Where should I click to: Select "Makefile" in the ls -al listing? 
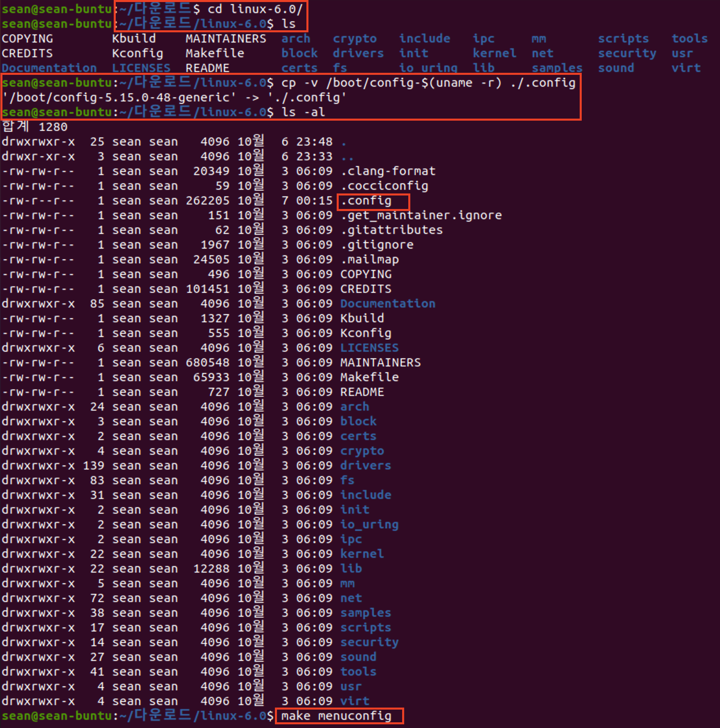369,377
